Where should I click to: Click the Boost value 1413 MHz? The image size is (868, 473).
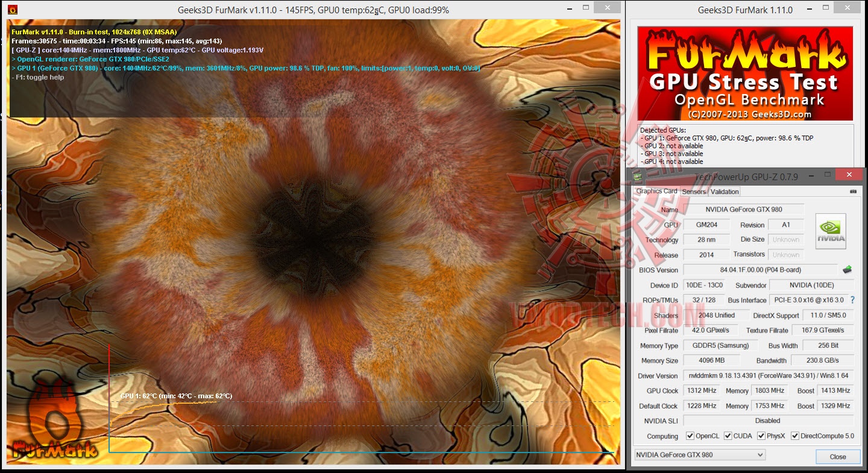tap(835, 390)
